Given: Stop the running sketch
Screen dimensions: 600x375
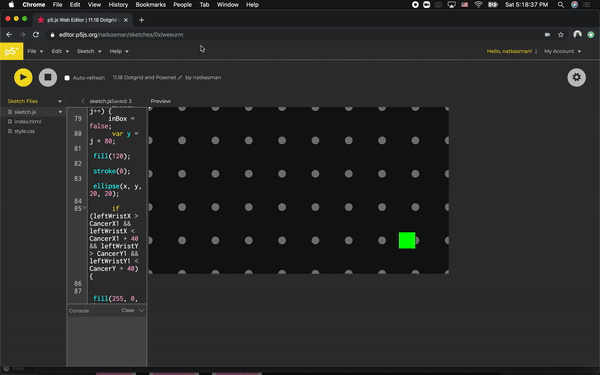Looking at the screenshot, I should [x=48, y=77].
